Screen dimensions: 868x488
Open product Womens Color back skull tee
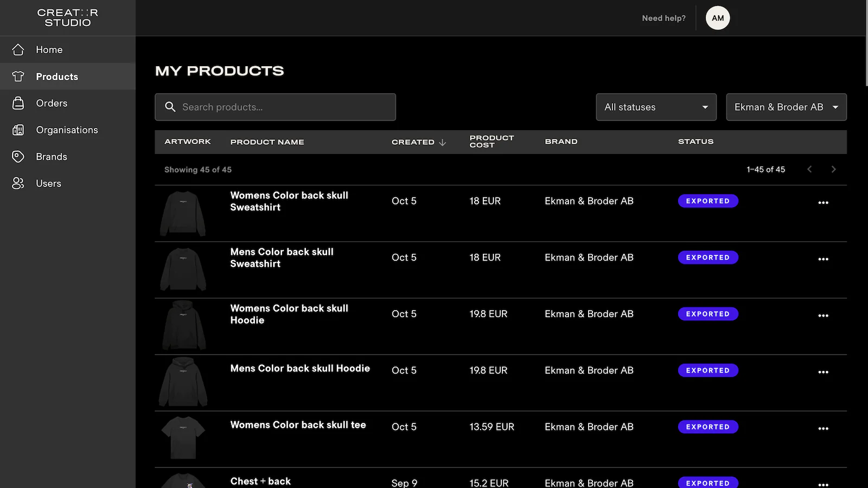(298, 425)
